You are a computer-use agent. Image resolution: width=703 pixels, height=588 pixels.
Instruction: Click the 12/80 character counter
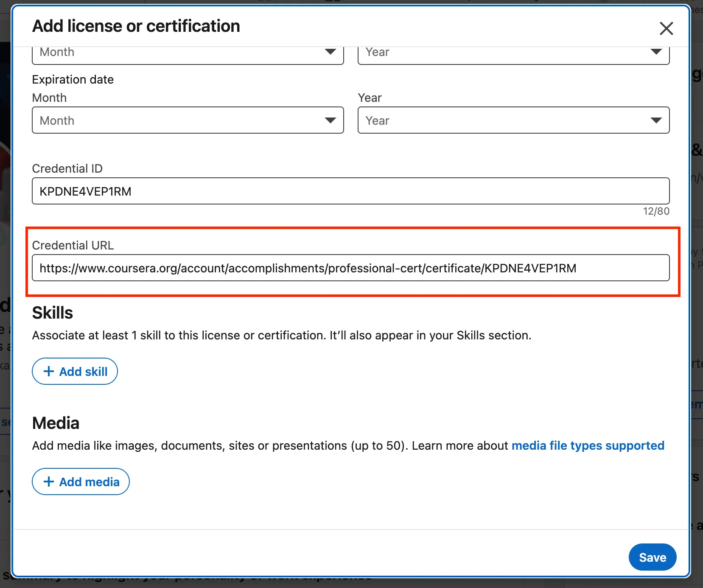tap(656, 211)
